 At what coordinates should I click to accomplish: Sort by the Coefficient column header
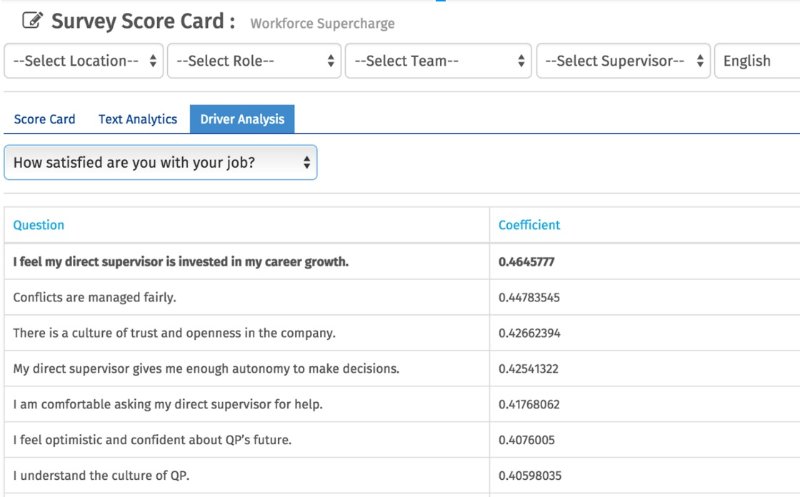[529, 225]
